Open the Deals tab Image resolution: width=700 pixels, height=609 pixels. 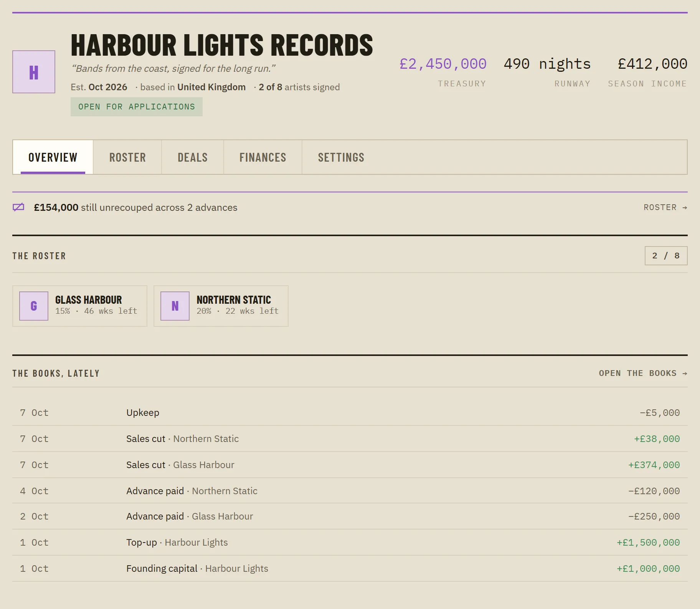pos(193,157)
